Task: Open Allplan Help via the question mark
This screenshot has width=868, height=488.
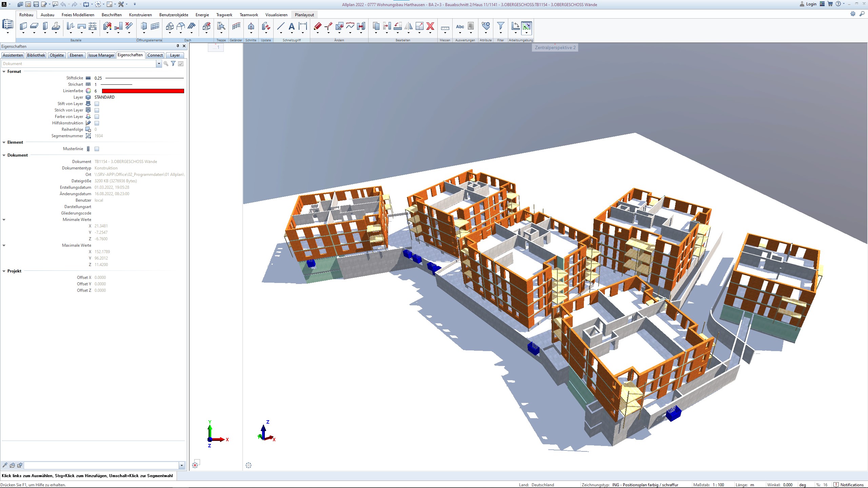Action: pos(839,4)
